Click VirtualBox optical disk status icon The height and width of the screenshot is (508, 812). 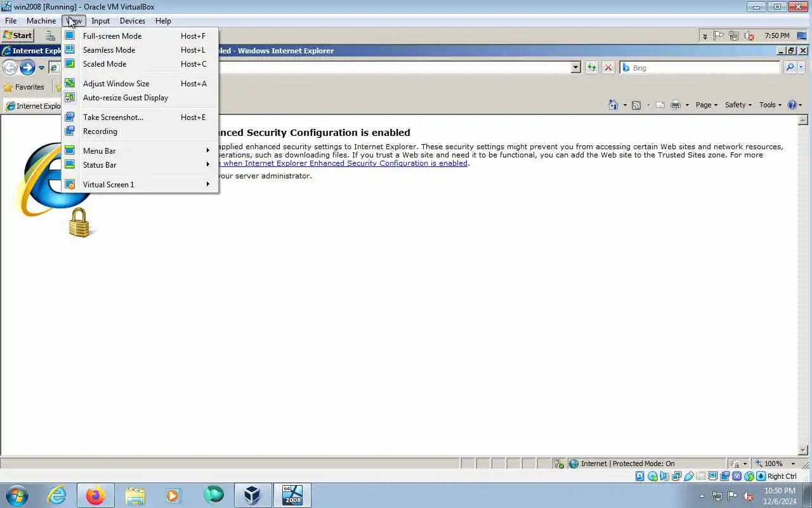tap(652, 476)
